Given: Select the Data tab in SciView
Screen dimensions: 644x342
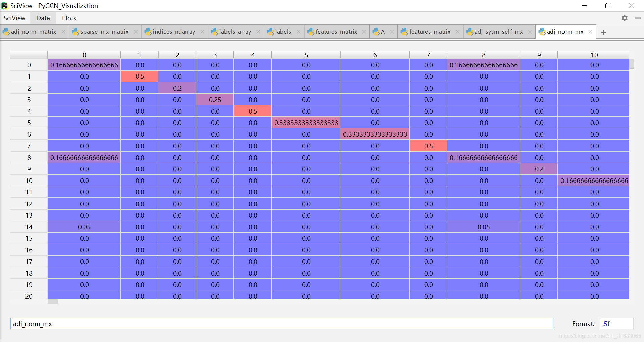Looking at the screenshot, I should (43, 18).
